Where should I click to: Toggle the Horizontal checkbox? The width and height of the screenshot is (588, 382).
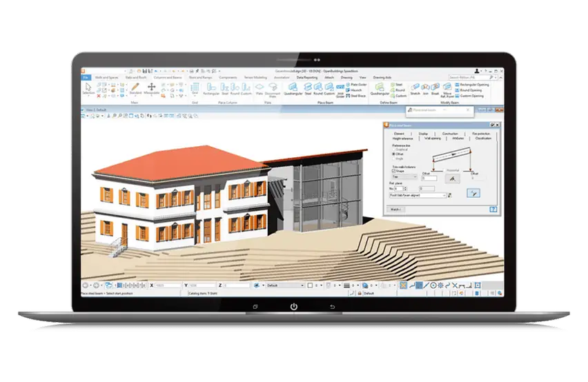coord(445,170)
